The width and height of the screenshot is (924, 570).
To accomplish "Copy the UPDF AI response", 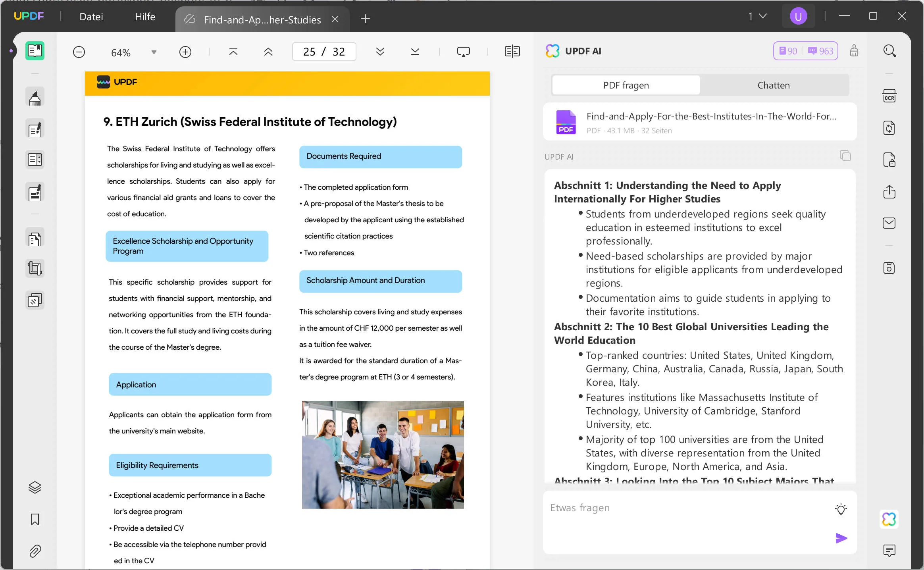I will click(845, 156).
